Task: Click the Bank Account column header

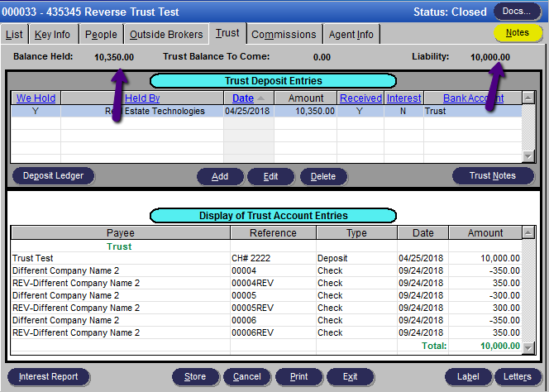Action: pyautogui.click(x=473, y=98)
